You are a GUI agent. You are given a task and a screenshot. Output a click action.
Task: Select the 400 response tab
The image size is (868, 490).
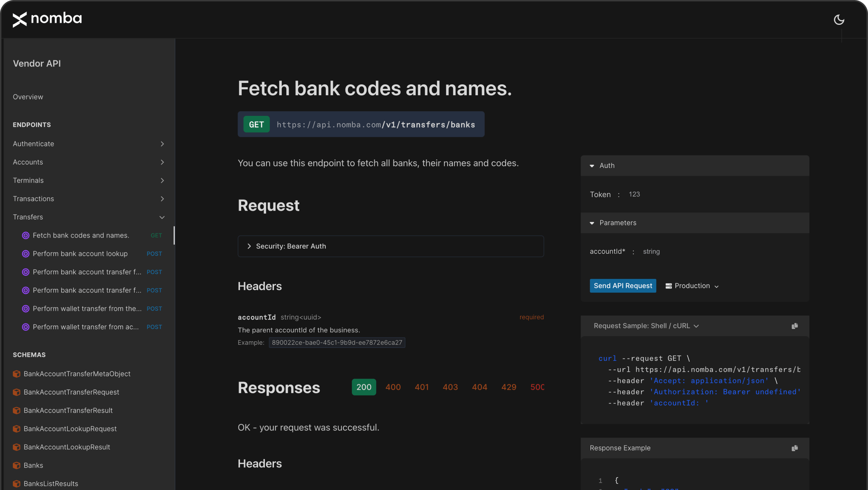[393, 387]
